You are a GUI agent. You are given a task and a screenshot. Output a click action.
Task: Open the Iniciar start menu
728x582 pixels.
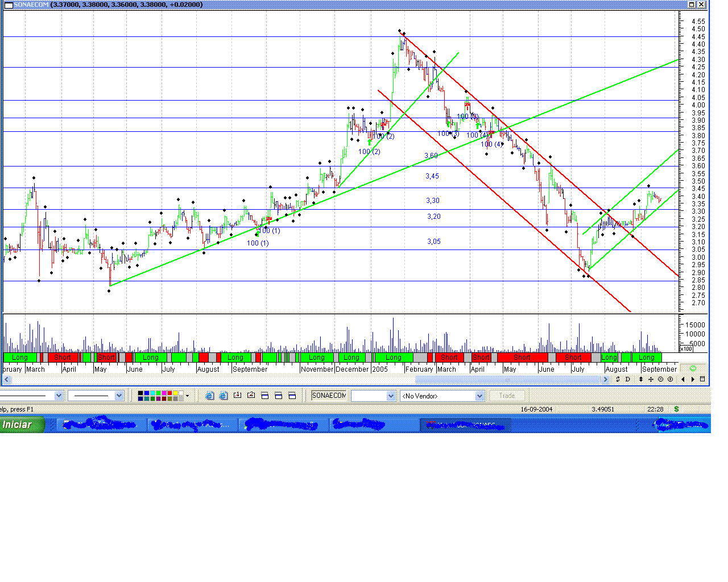pyautogui.click(x=20, y=425)
